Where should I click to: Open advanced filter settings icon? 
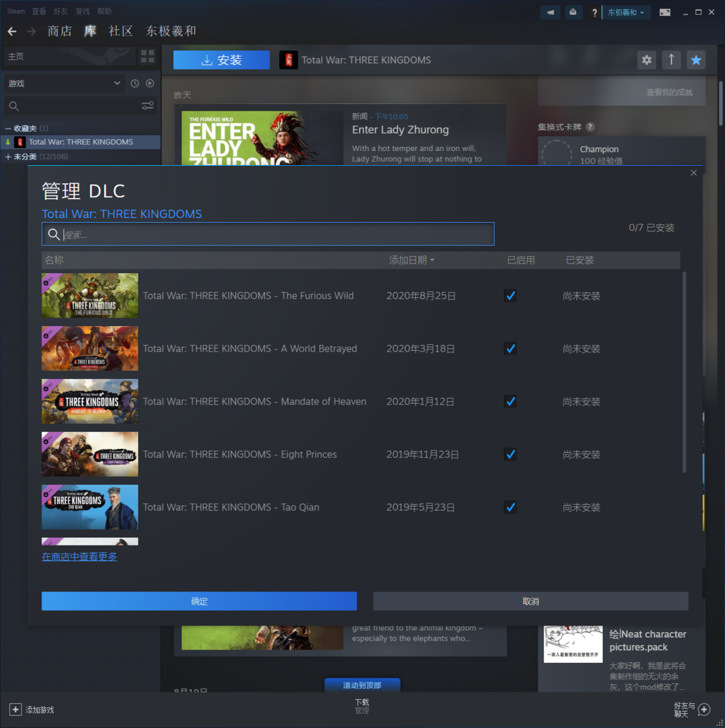coord(148,106)
